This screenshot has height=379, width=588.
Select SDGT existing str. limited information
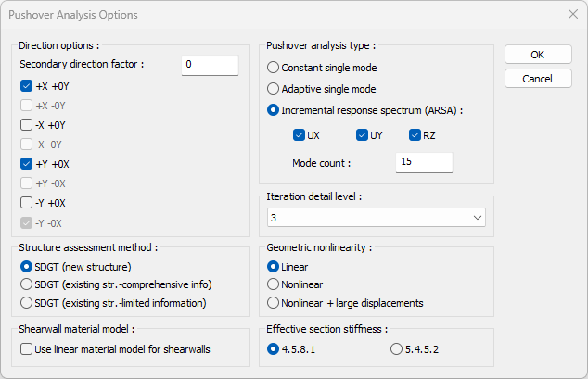[27, 302]
